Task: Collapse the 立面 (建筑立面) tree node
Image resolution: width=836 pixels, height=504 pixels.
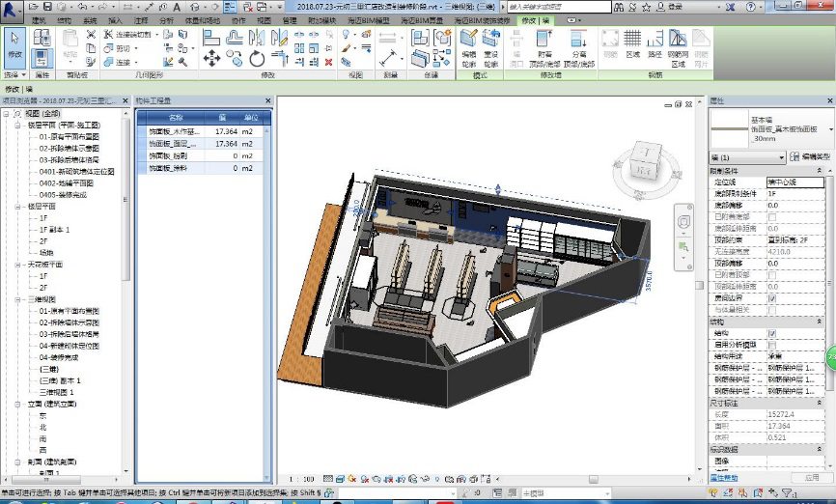Action: (x=17, y=405)
